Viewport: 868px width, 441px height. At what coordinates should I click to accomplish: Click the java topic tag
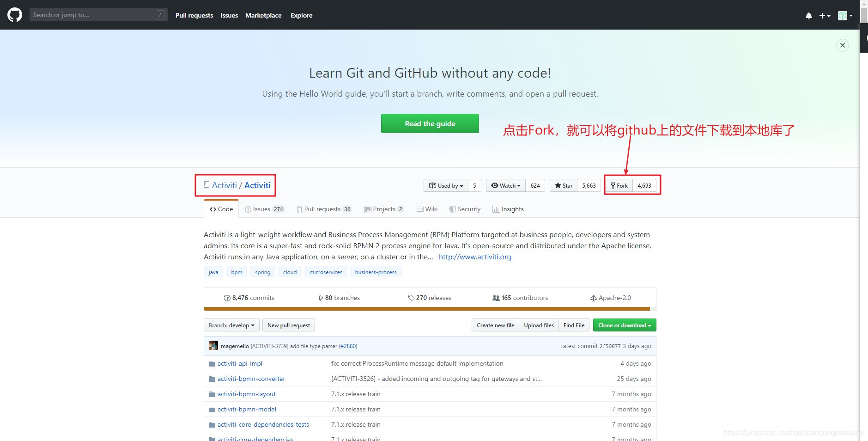[x=213, y=272]
